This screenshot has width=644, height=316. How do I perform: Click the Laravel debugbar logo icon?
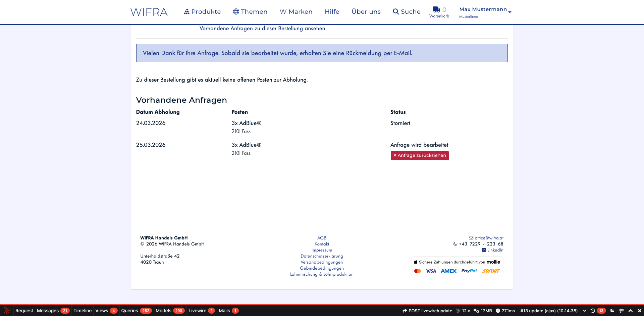coord(7,311)
